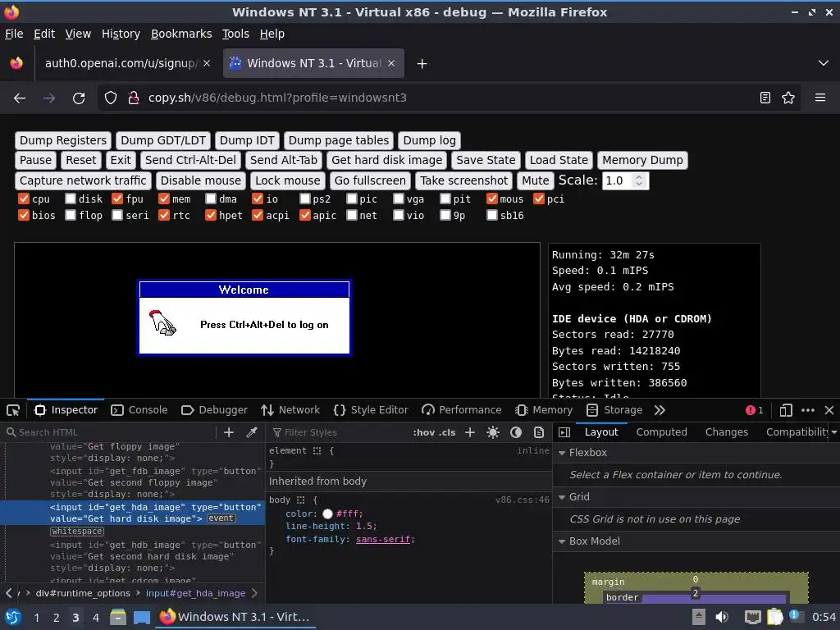Click the insecure connection lock icon
The image size is (840, 630).
[134, 98]
